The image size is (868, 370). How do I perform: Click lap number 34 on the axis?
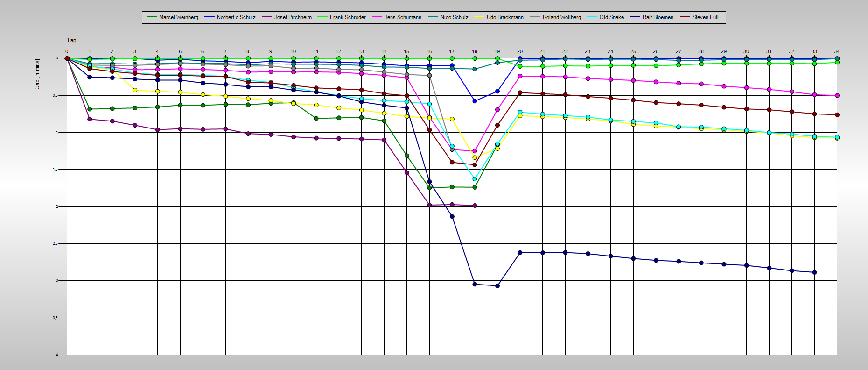click(837, 51)
